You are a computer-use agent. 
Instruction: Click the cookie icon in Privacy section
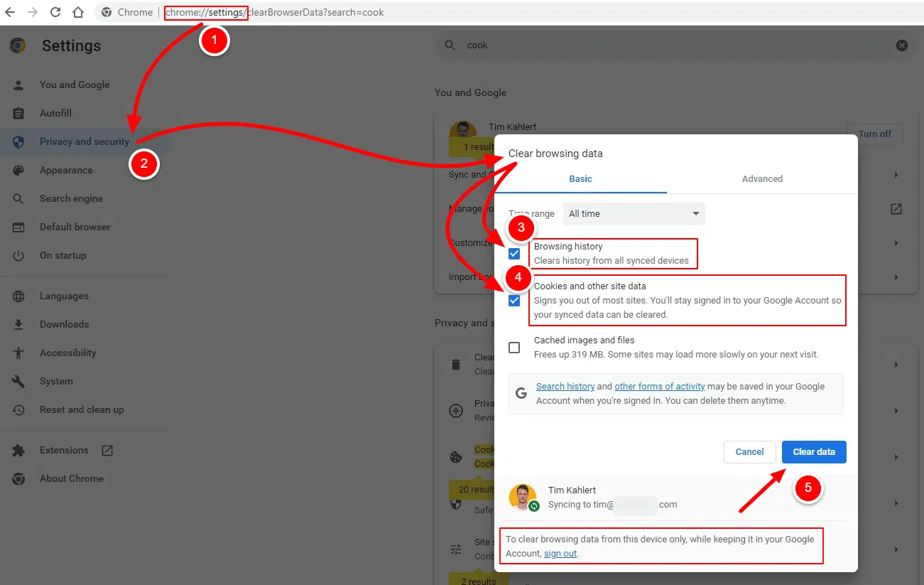pos(456,456)
